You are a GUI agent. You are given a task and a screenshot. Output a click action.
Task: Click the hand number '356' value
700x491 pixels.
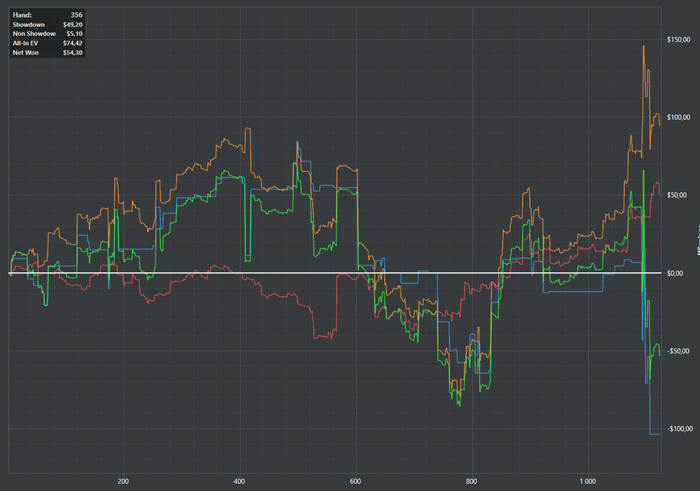tap(76, 15)
